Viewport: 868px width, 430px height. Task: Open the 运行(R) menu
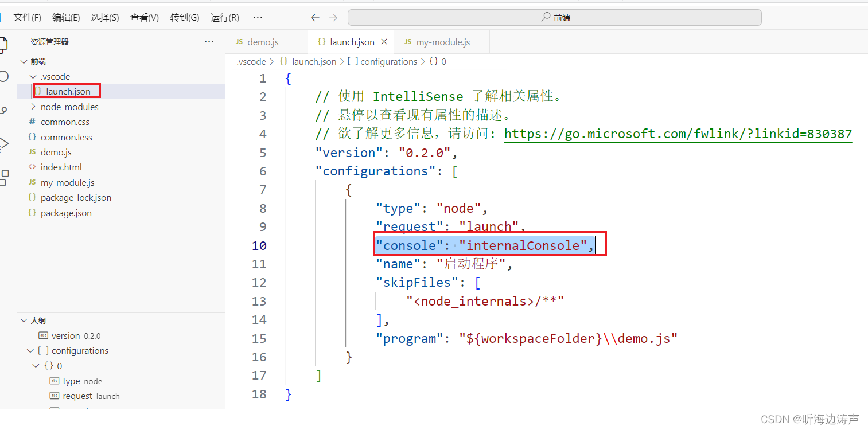pos(225,18)
